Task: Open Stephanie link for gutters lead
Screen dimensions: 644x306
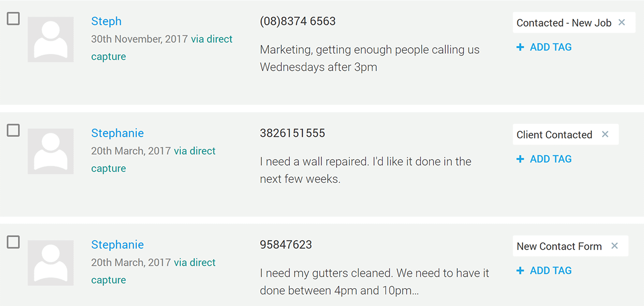Action: coord(118,245)
